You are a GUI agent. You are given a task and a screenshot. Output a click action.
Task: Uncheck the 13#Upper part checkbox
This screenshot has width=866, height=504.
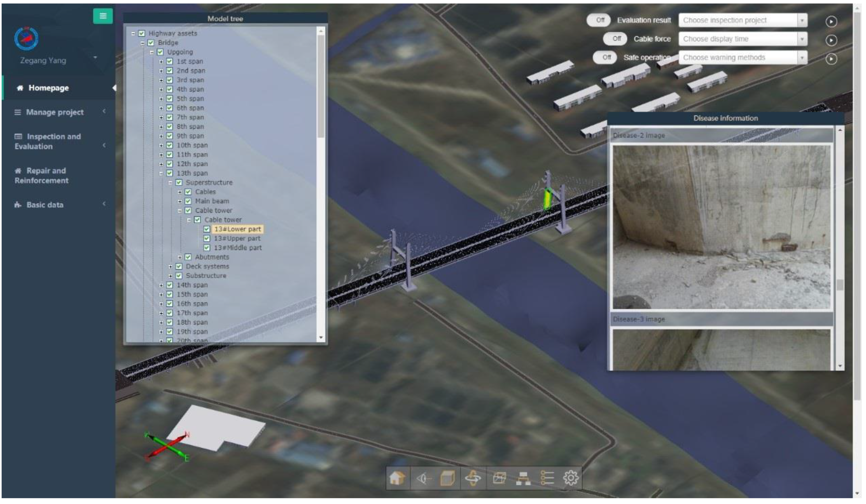207,239
